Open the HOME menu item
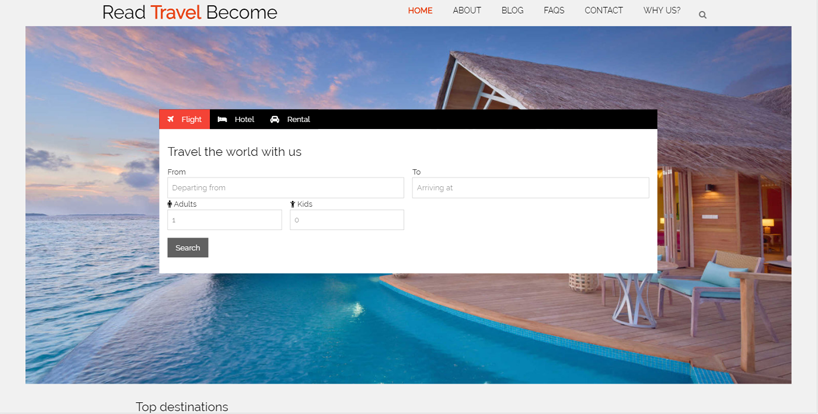This screenshot has width=818, height=414. pyautogui.click(x=420, y=10)
